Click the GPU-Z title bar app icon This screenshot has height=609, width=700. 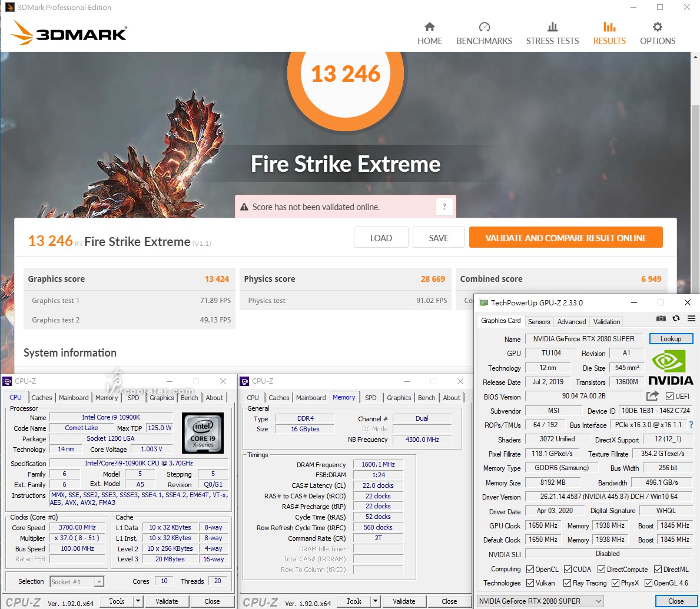click(483, 302)
